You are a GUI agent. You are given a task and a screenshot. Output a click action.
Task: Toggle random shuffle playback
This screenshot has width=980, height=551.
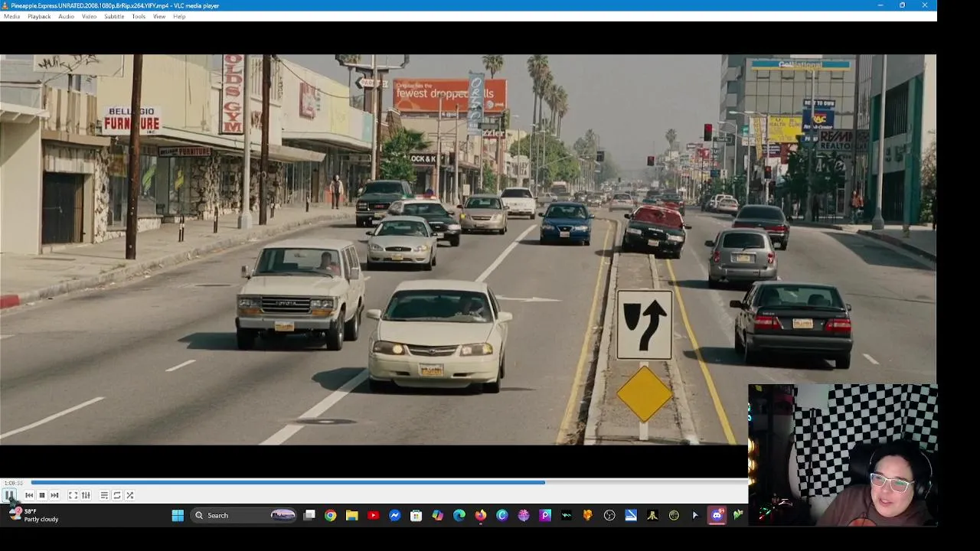tap(129, 495)
